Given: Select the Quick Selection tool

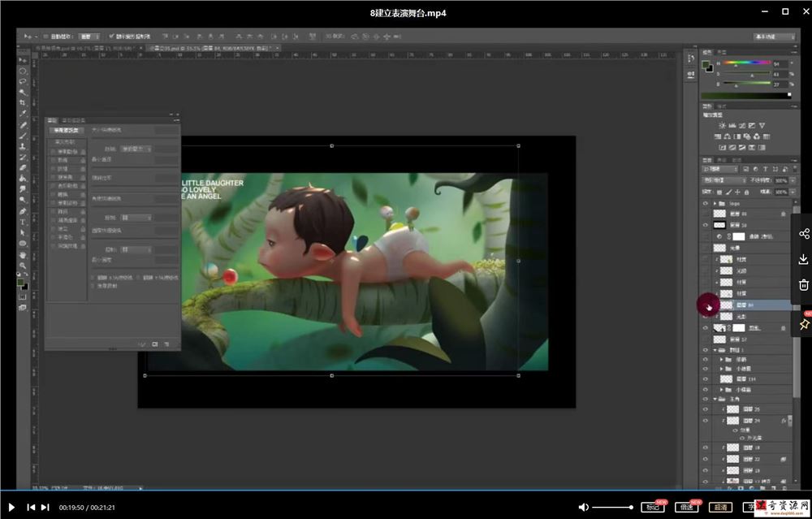Looking at the screenshot, I should [23, 93].
